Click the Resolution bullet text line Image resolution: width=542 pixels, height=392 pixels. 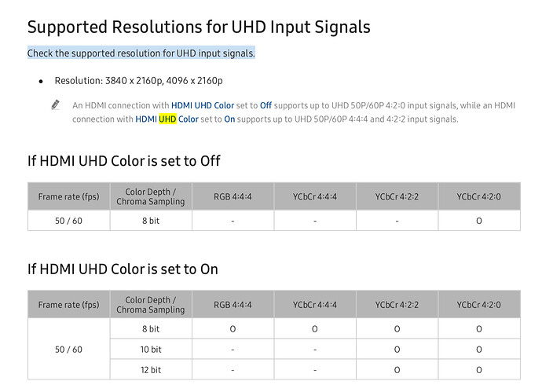[138, 81]
